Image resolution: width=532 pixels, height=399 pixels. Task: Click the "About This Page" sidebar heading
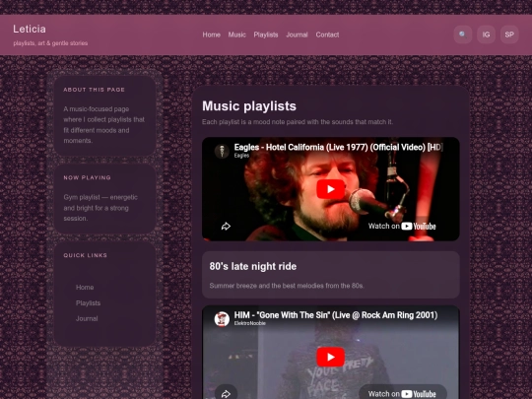pyautogui.click(x=94, y=90)
